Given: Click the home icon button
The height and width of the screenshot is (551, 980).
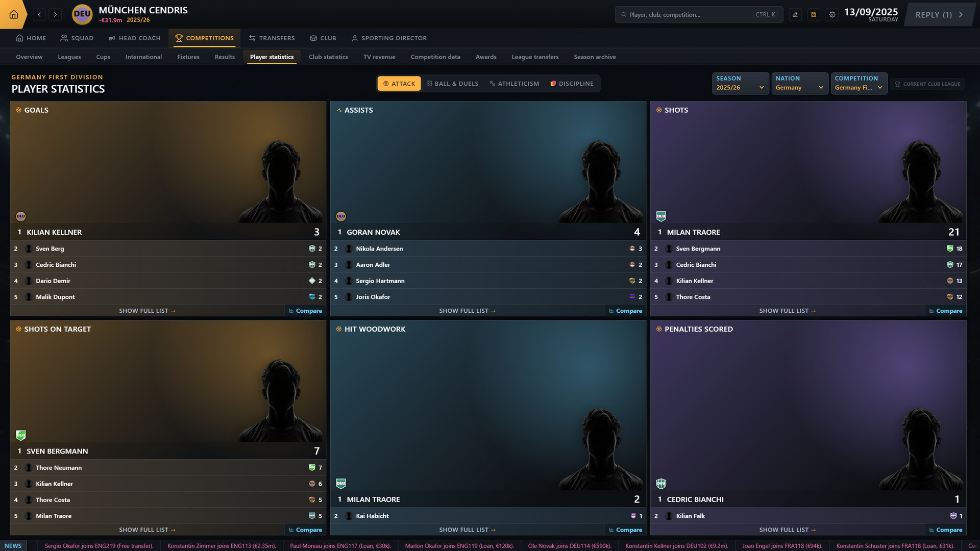Looking at the screenshot, I should click(14, 14).
